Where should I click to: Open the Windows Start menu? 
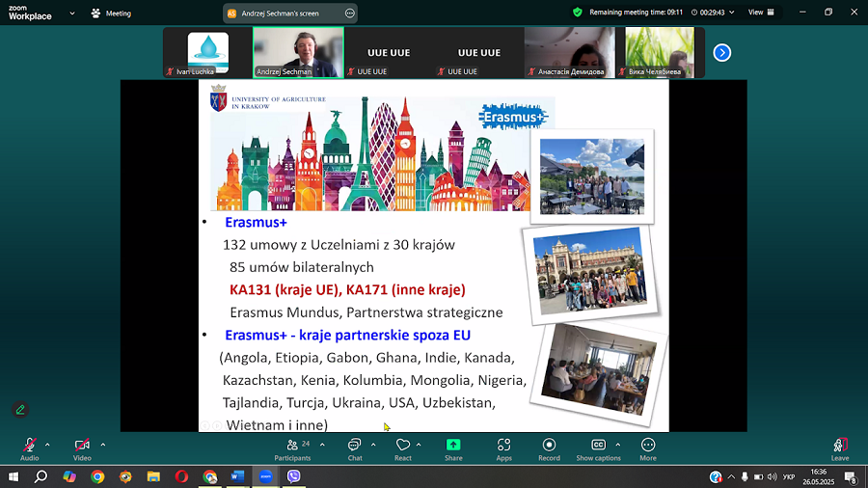[14, 476]
